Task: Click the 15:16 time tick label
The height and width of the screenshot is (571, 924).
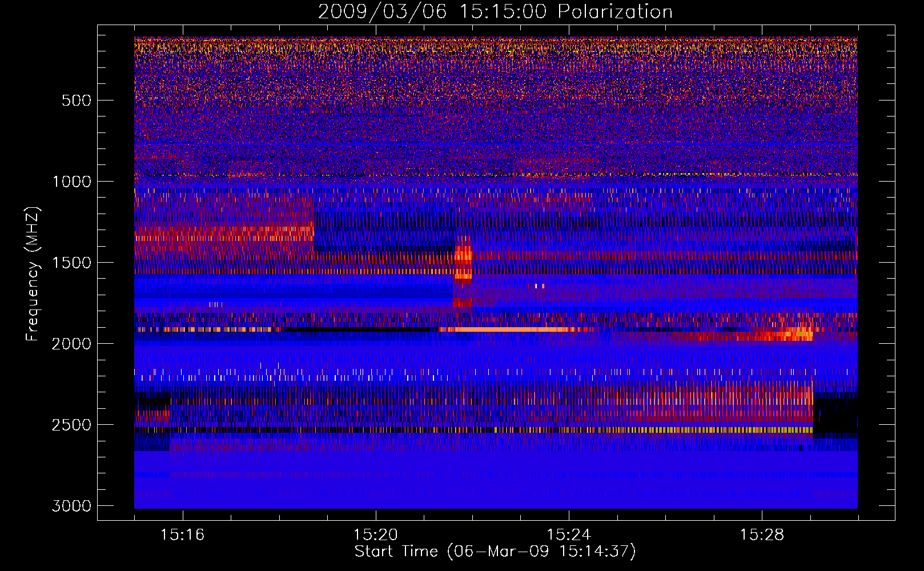Action: pyautogui.click(x=182, y=535)
